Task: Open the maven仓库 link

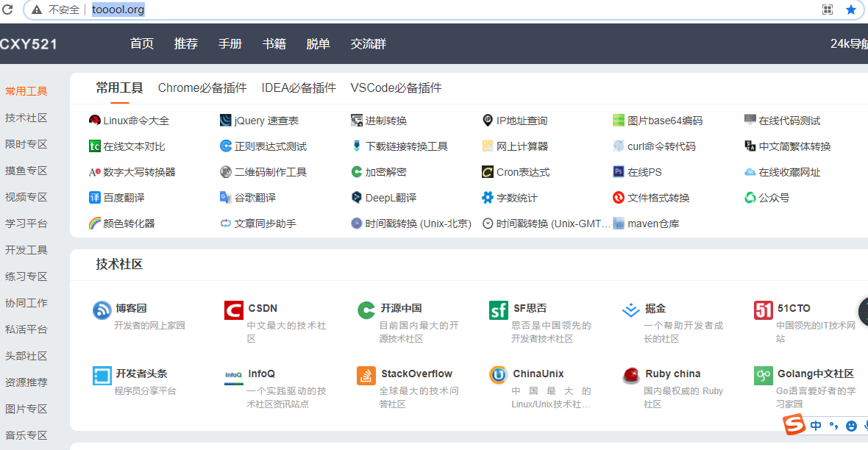Action: 647,224
